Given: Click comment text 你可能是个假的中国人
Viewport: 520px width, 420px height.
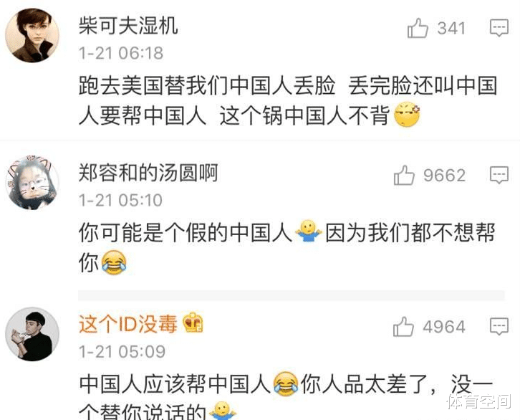Looking at the screenshot, I should pos(186,232).
